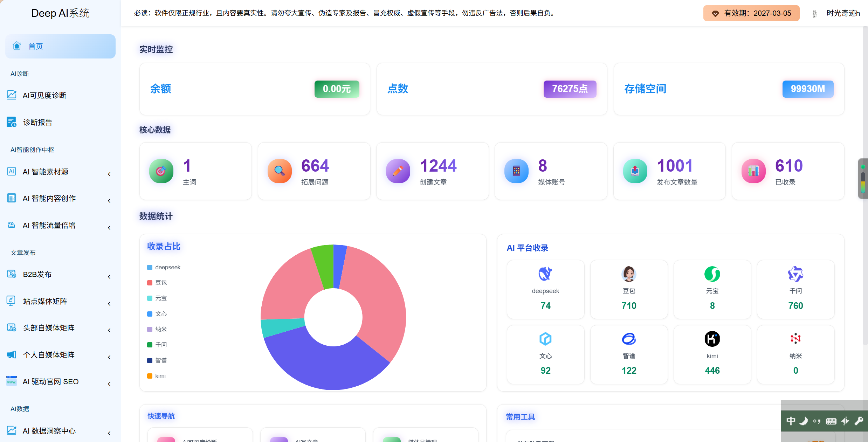Toggle 智谱 legend entry
Screen dimensions: 868x442
click(157, 360)
